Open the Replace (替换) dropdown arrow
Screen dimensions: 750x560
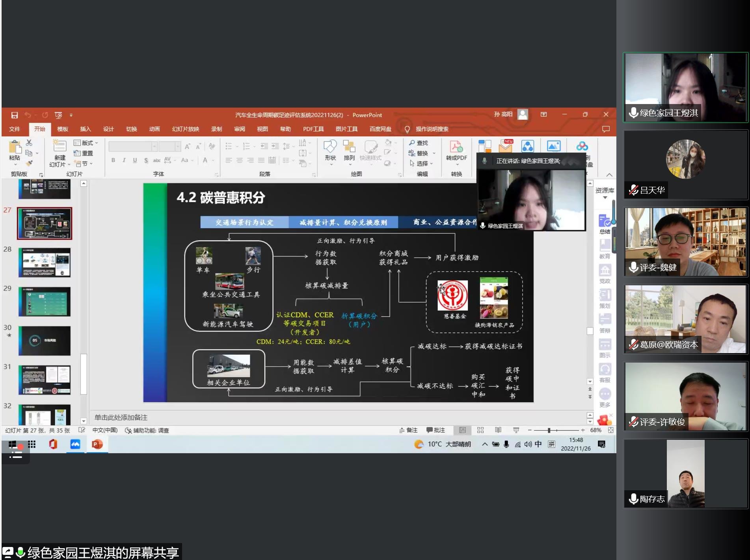coord(434,153)
